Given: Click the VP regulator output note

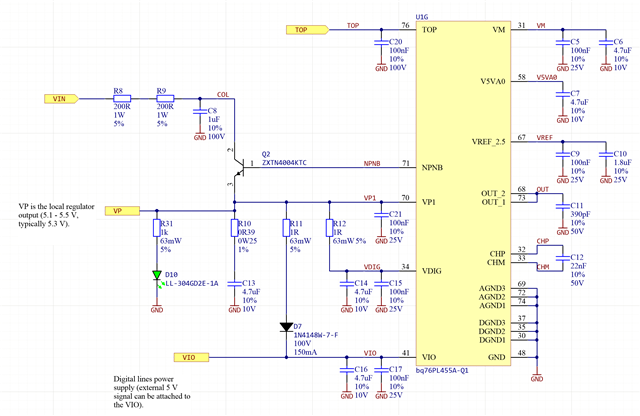Looking at the screenshot, I should click(x=56, y=215).
